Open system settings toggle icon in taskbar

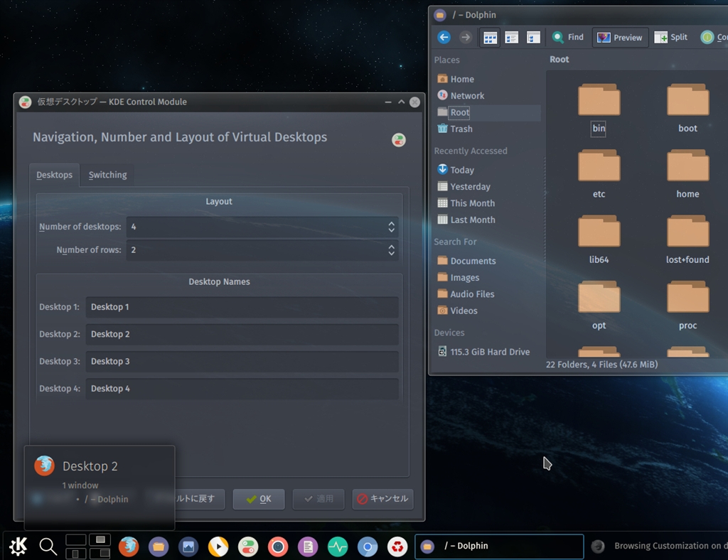(248, 547)
